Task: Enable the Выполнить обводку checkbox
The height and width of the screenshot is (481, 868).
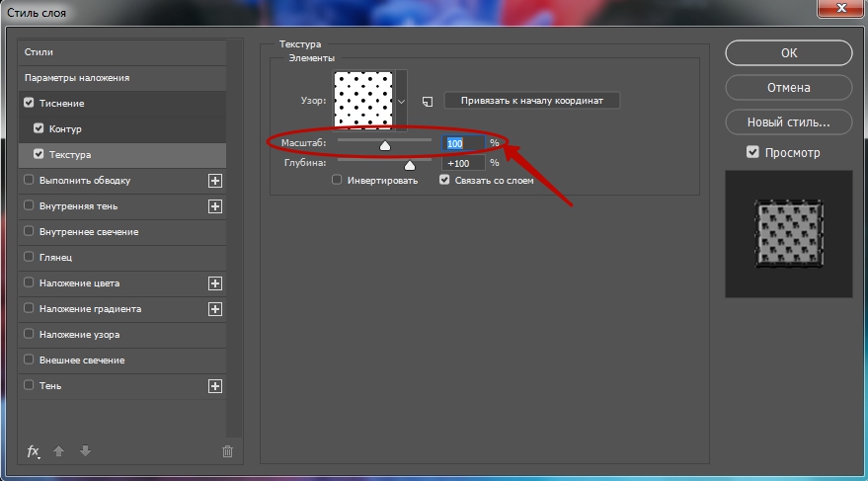Action: tap(29, 180)
